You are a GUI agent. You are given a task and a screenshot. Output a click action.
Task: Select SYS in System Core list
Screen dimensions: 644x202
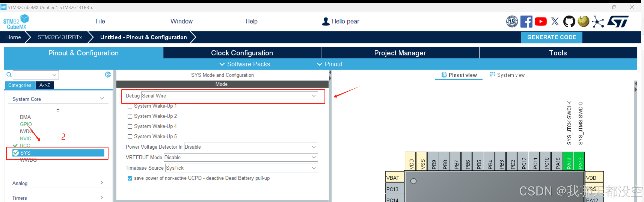pyautogui.click(x=58, y=153)
